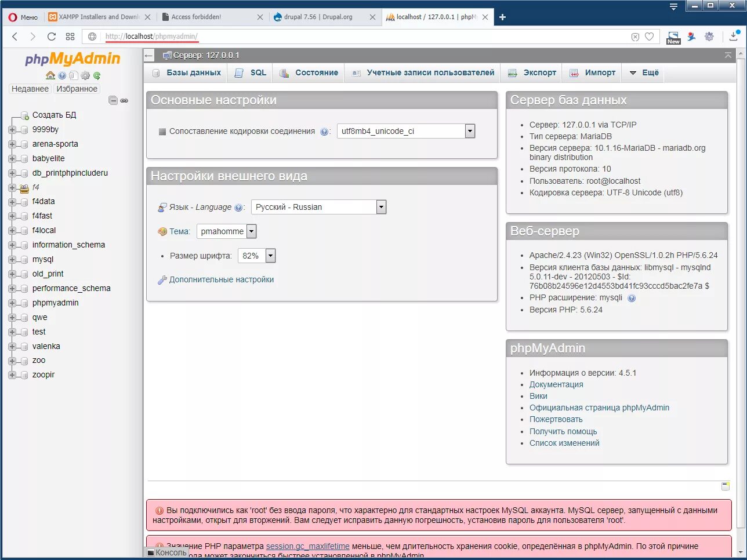Click the browser extension gear icon
Viewport: 747px width, 560px height.
(709, 37)
